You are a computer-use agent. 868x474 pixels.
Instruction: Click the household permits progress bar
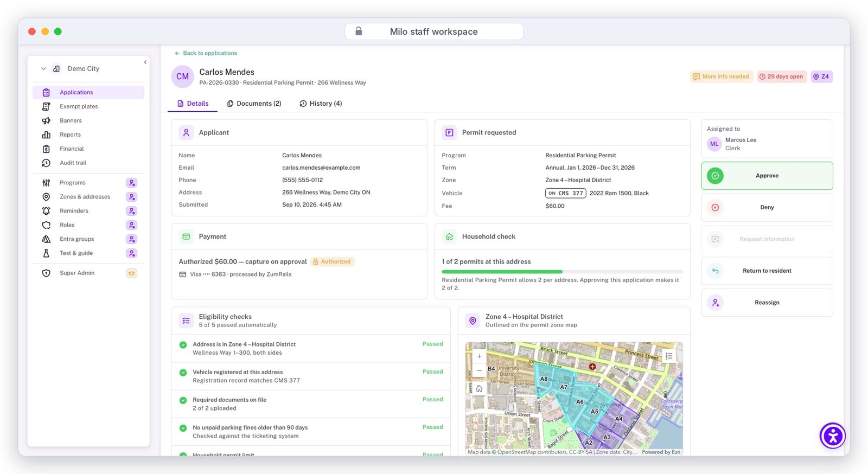coord(562,272)
